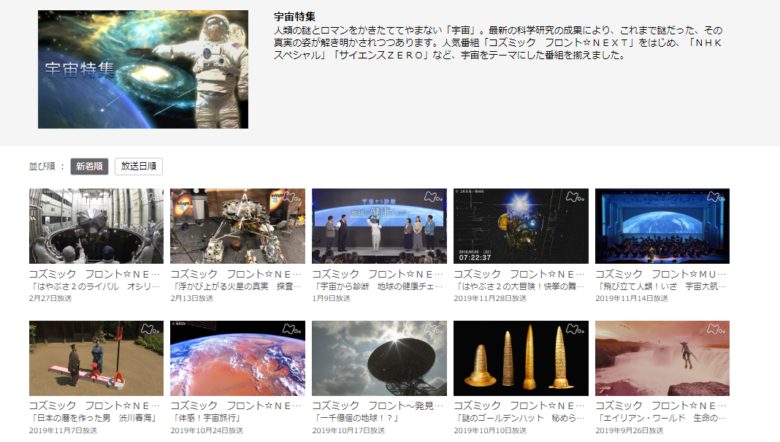Open the alien waterfall thumbnail dated 2019年9月26日
The image size is (780, 442).
click(x=662, y=358)
